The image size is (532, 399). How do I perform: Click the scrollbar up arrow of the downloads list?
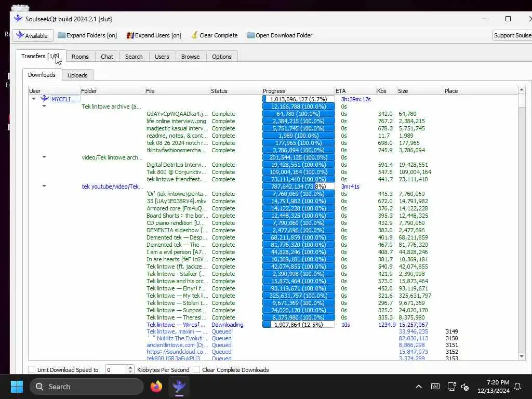522,89
